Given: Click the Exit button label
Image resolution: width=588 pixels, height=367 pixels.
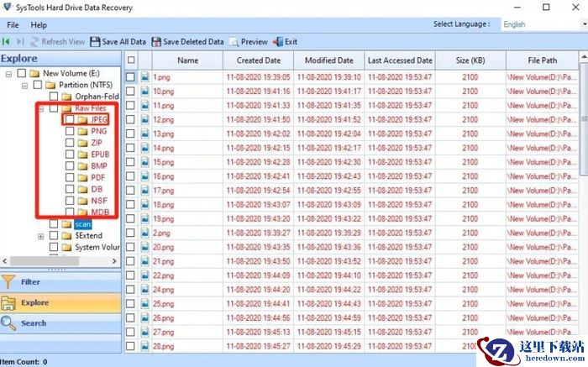Looking at the screenshot, I should (x=291, y=42).
